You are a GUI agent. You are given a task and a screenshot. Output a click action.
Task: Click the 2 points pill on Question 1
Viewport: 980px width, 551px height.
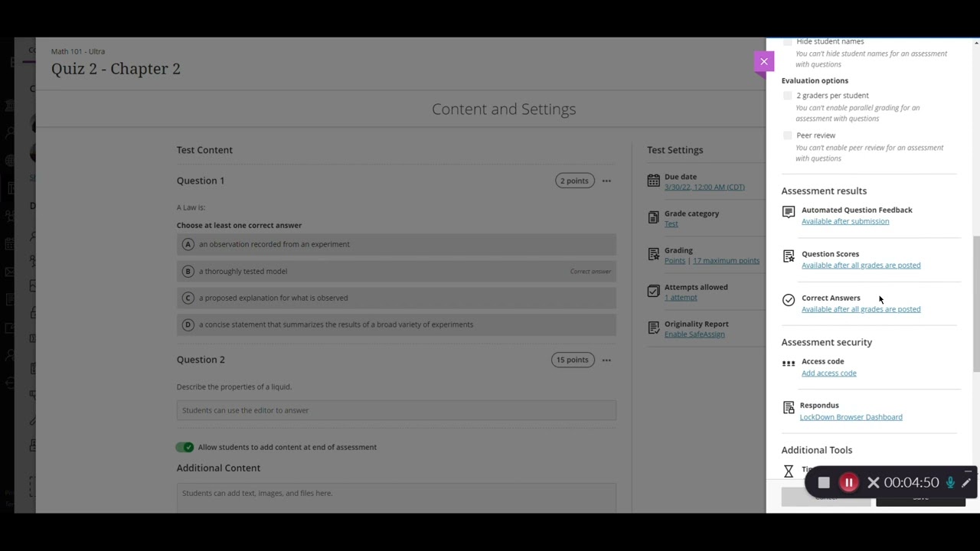[x=574, y=181]
